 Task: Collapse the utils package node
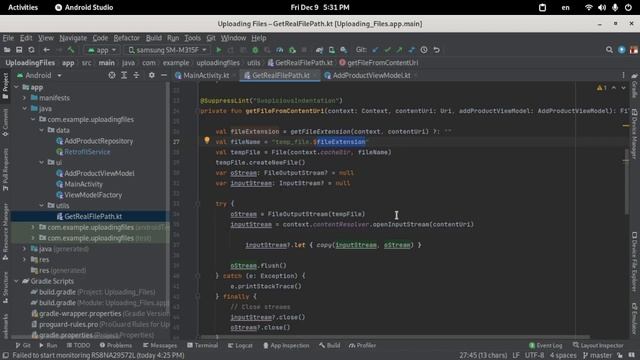(41, 205)
